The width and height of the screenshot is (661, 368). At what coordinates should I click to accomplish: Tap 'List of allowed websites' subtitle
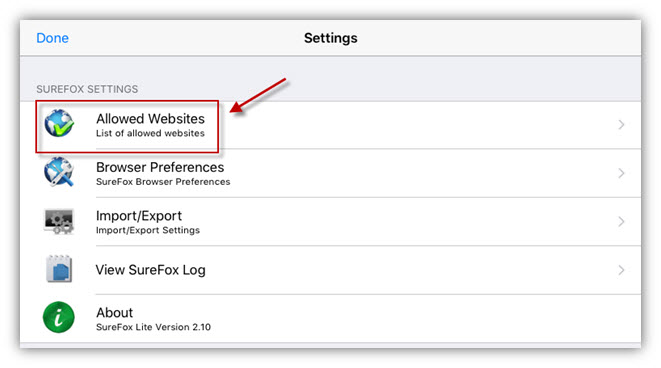[150, 133]
